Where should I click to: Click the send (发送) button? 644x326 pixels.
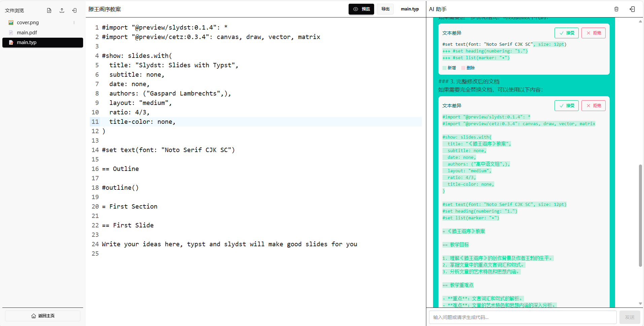click(629, 317)
